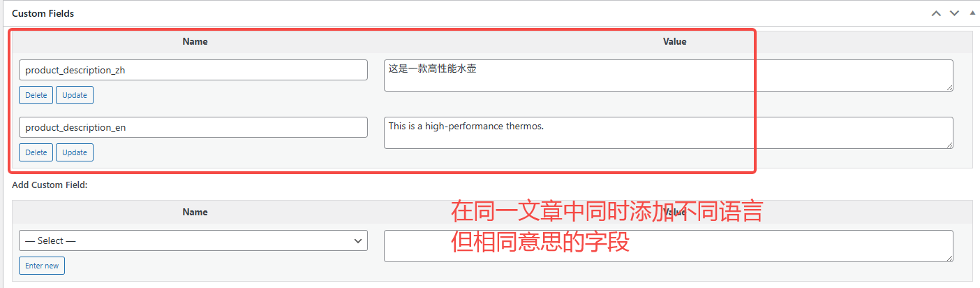This screenshot has height=288, width=980.
Task: Move Custom Fields panel down
Action: (953, 13)
